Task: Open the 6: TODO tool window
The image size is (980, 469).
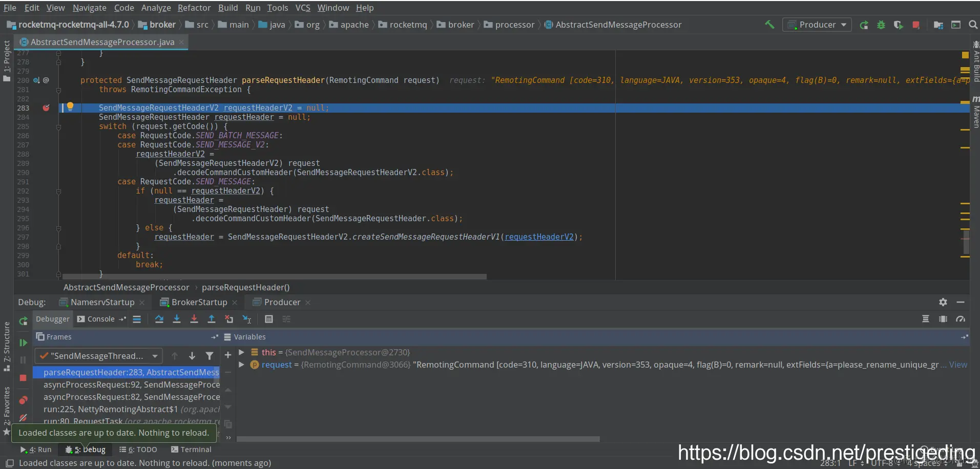Action: tap(138, 450)
